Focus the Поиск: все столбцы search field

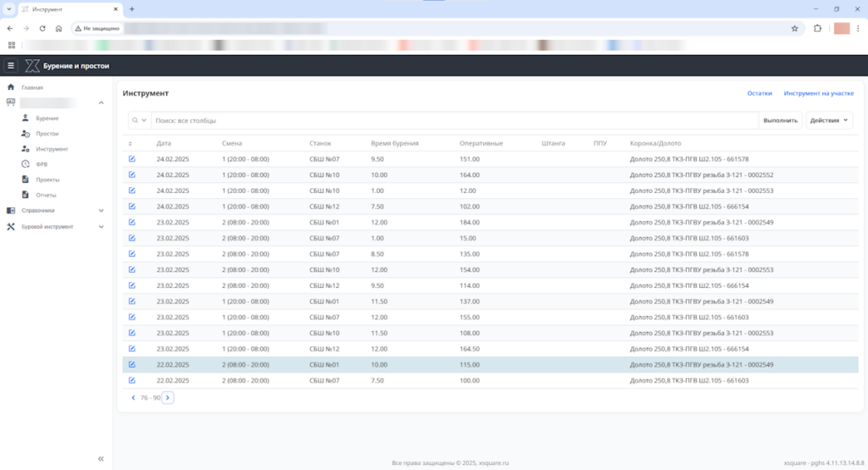(454, 120)
